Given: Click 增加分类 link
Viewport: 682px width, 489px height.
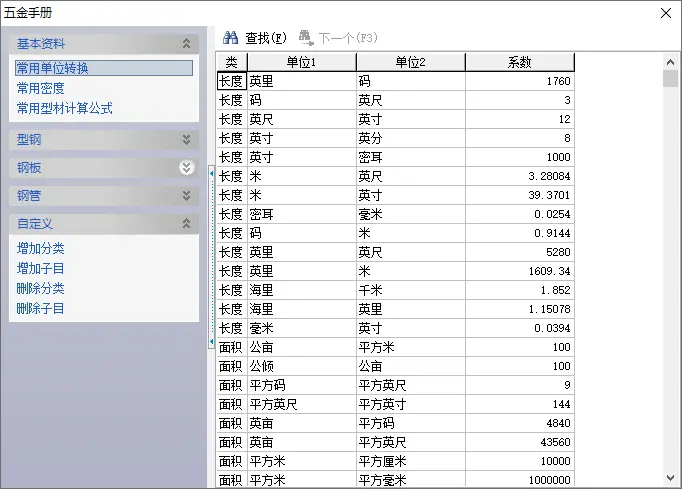Looking at the screenshot, I should [x=40, y=248].
